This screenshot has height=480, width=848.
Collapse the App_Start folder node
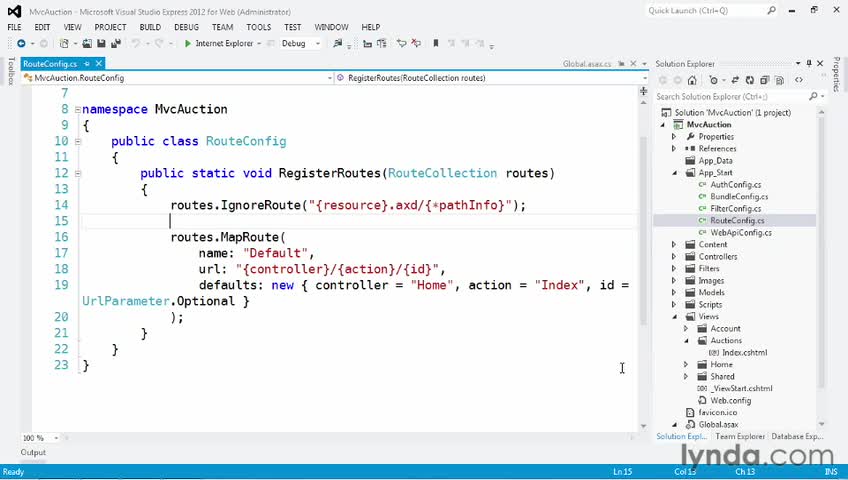pos(674,173)
